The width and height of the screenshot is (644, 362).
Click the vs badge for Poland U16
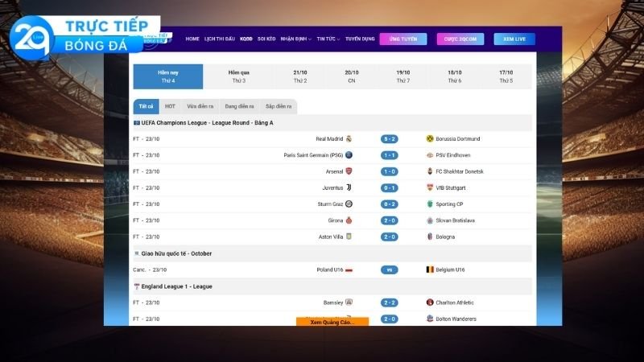coord(390,269)
